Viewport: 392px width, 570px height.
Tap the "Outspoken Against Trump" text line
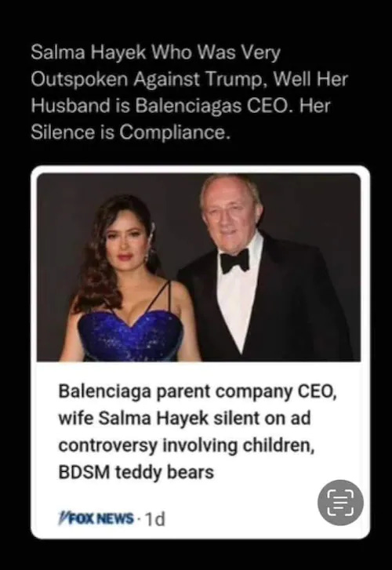(190, 79)
